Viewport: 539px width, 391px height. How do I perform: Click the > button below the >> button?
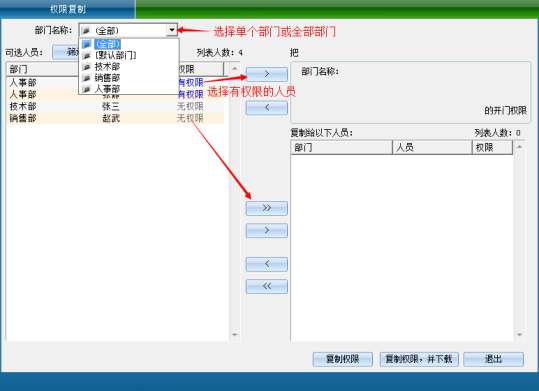click(267, 230)
